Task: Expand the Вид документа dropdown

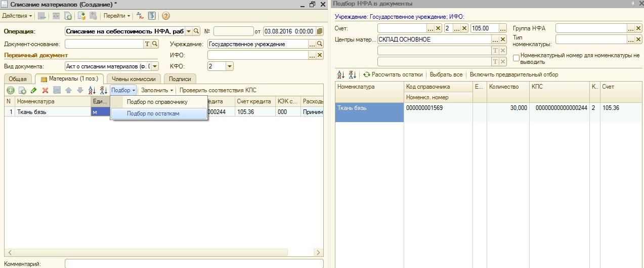Action: [x=155, y=66]
